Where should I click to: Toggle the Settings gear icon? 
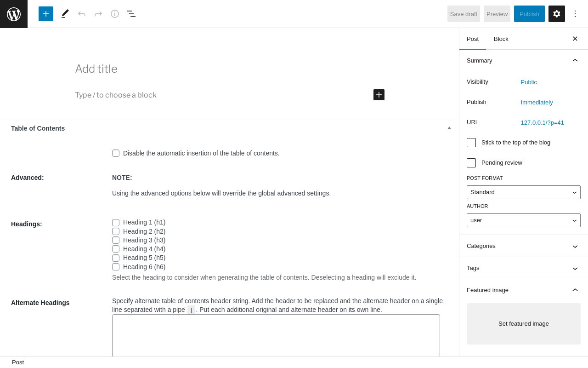557,14
